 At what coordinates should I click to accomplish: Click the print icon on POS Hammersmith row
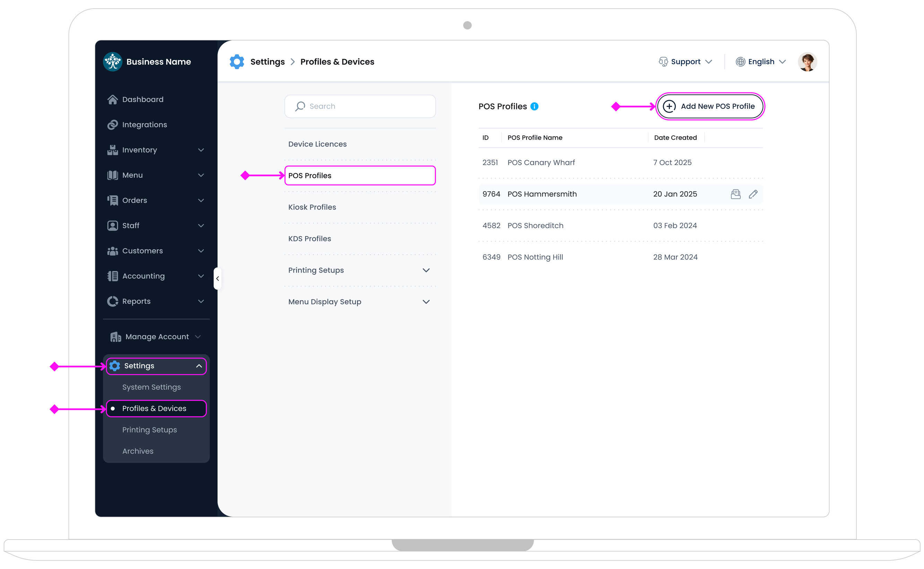click(735, 194)
